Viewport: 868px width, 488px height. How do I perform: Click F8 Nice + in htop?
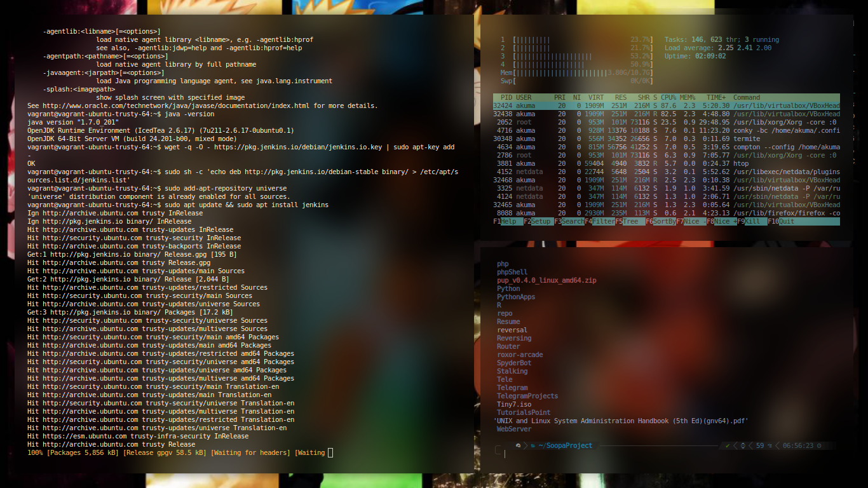(x=721, y=222)
